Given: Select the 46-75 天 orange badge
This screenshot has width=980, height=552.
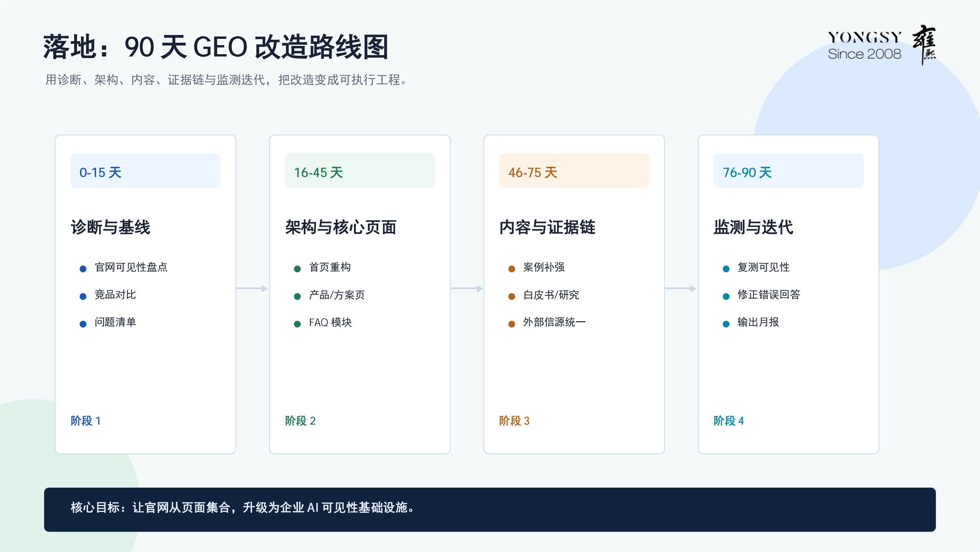Looking at the screenshot, I should coord(574,171).
